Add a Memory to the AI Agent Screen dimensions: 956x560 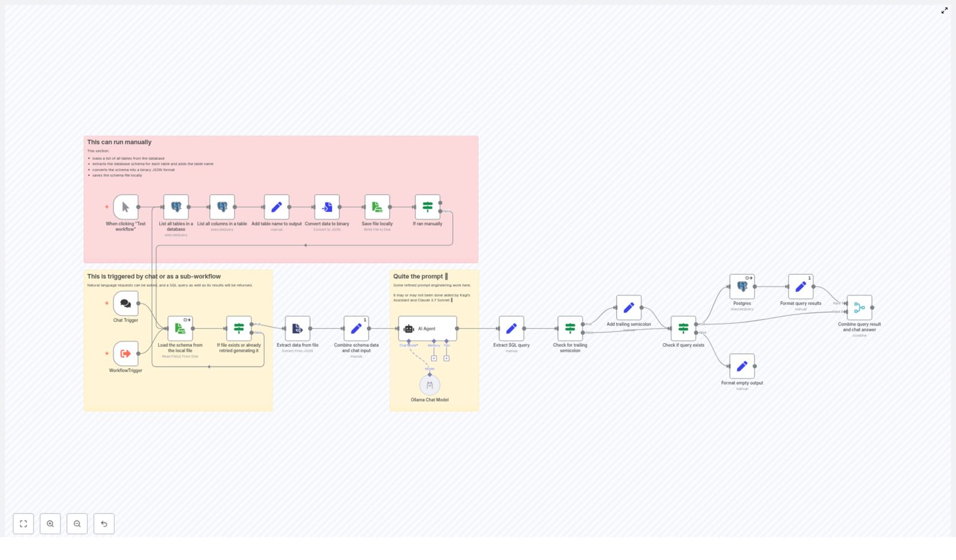tap(434, 358)
